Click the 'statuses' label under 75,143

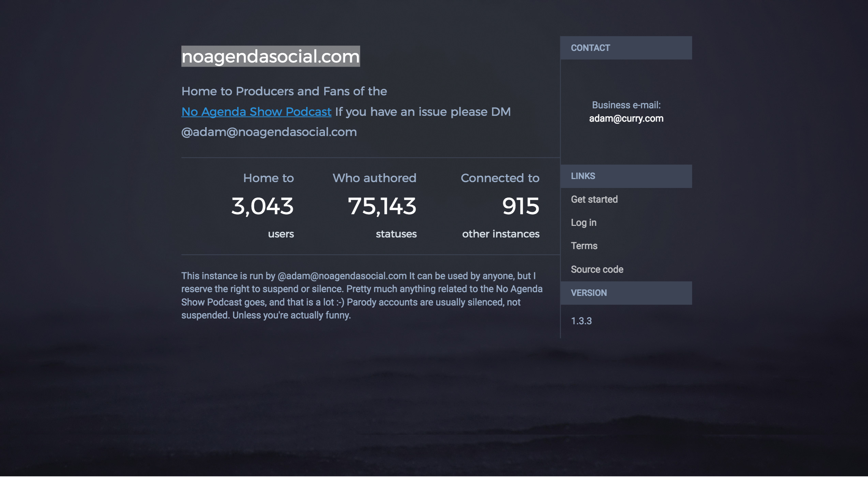click(x=396, y=234)
